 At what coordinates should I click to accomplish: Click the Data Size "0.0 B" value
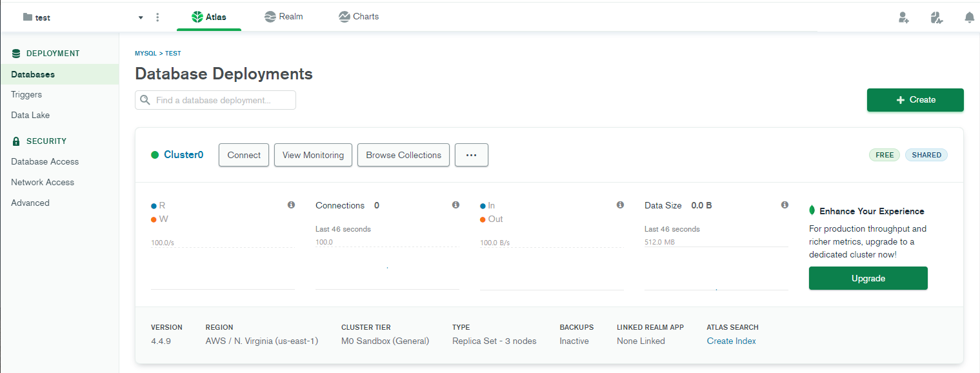[701, 206]
